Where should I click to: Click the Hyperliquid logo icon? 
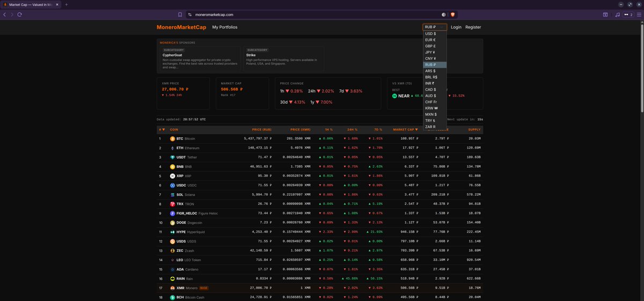pos(172,232)
